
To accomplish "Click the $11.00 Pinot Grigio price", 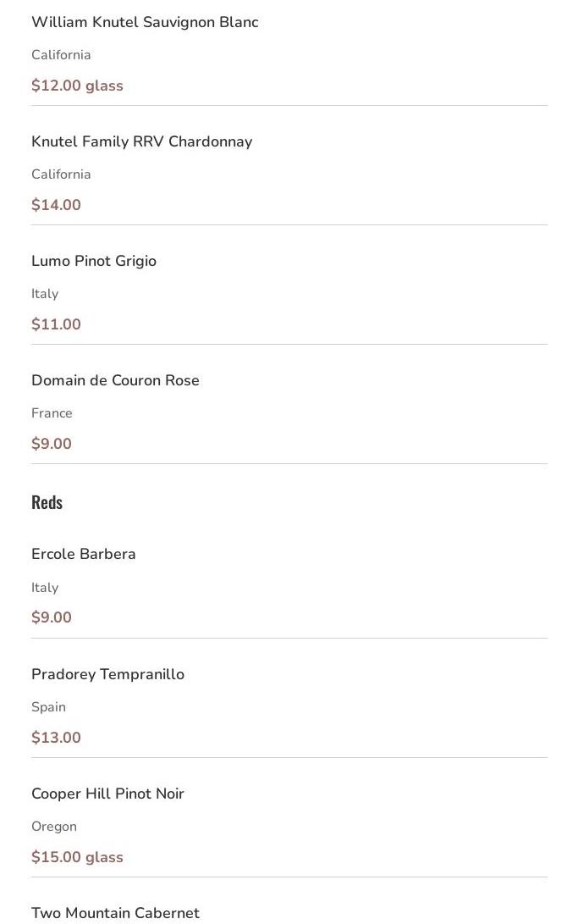I will tap(56, 324).
